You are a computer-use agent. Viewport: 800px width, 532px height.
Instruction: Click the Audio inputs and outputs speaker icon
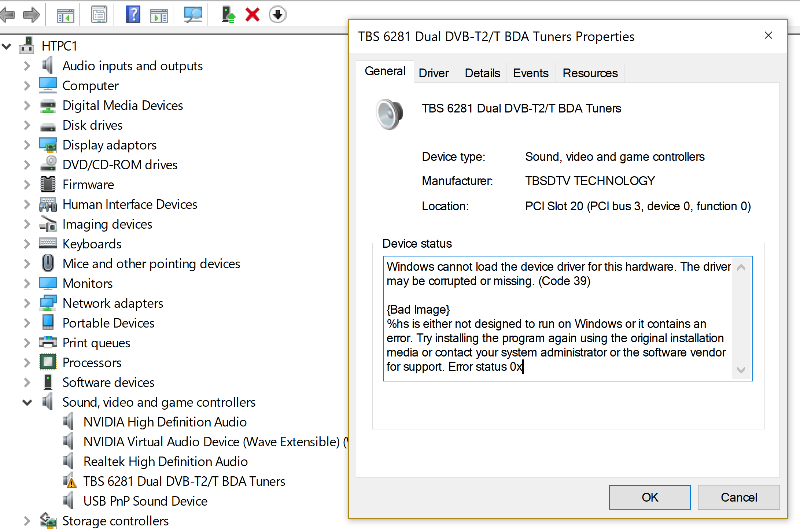(x=48, y=66)
